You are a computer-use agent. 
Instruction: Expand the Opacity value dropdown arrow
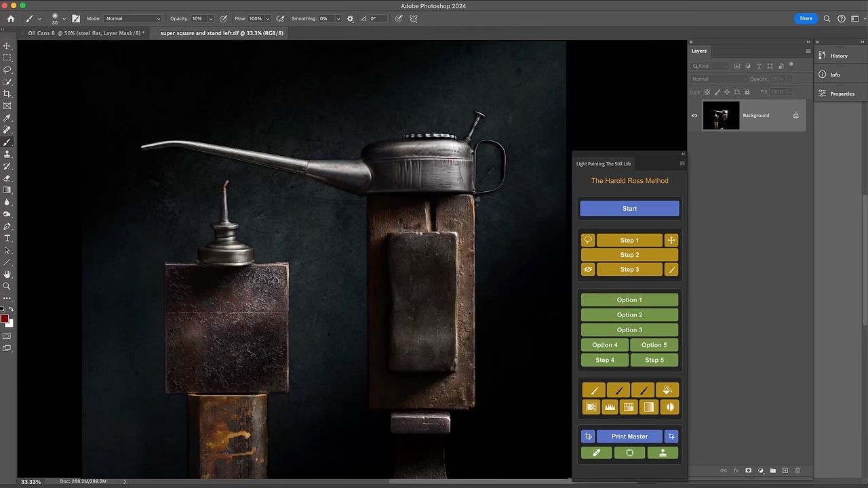pyautogui.click(x=210, y=19)
